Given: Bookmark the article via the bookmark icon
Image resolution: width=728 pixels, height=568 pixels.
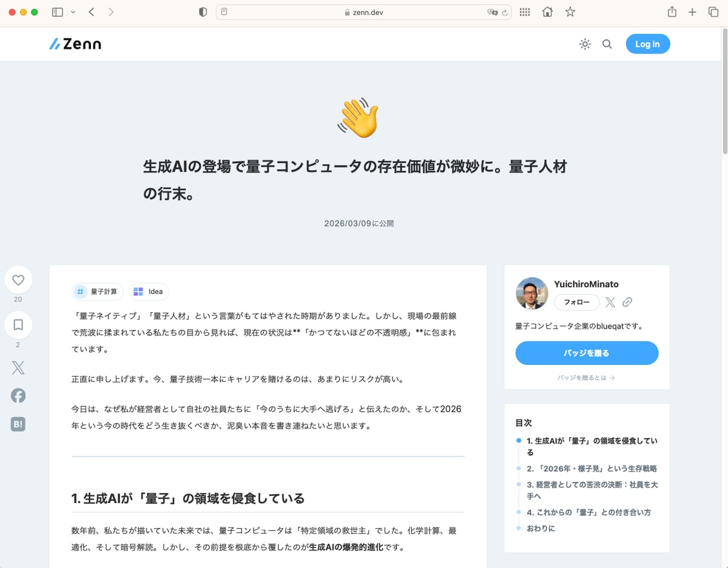Looking at the screenshot, I should pos(18,324).
